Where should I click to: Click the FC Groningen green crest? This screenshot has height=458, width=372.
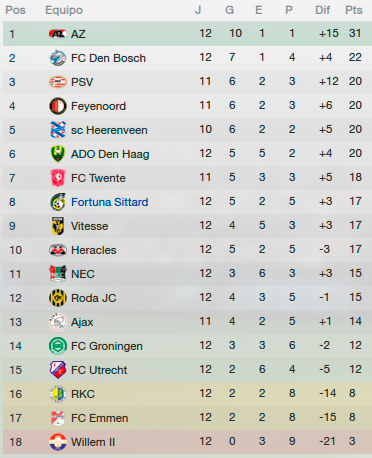[x=58, y=346]
